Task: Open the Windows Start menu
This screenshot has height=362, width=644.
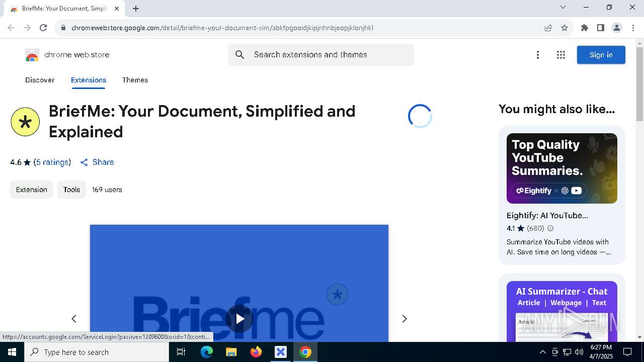Action: click(12, 352)
